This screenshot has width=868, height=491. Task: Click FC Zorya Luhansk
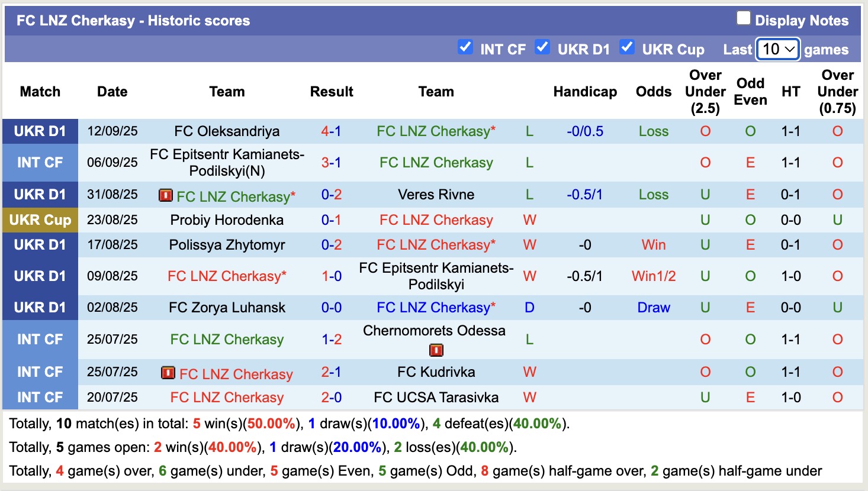pyautogui.click(x=227, y=307)
